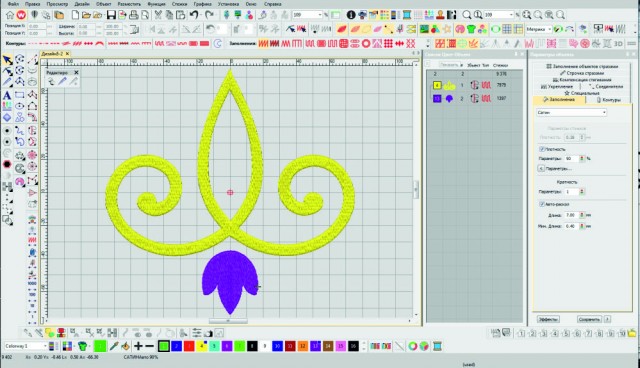Open the Сатин stitch type dropdown
640x368 pixels.
tap(571, 112)
